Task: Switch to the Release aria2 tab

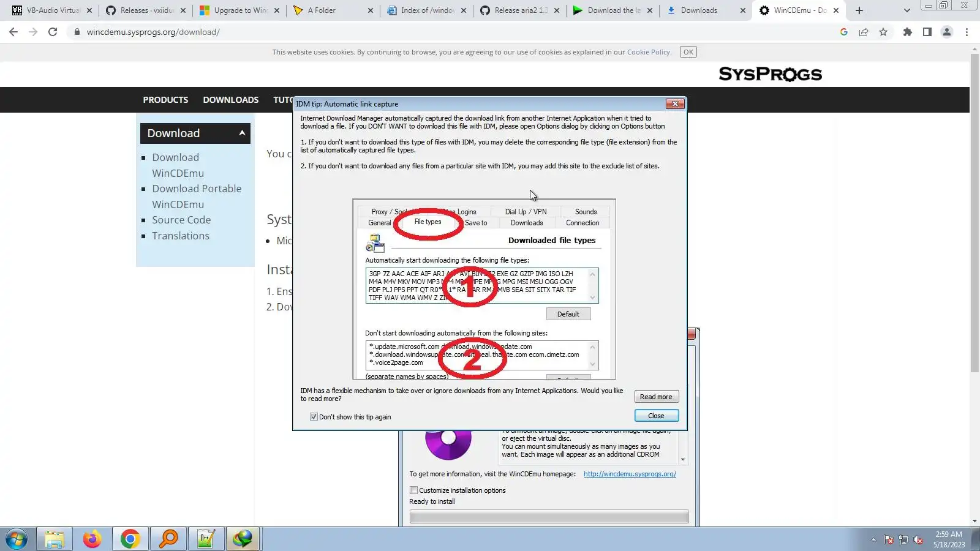Action: pos(521,10)
